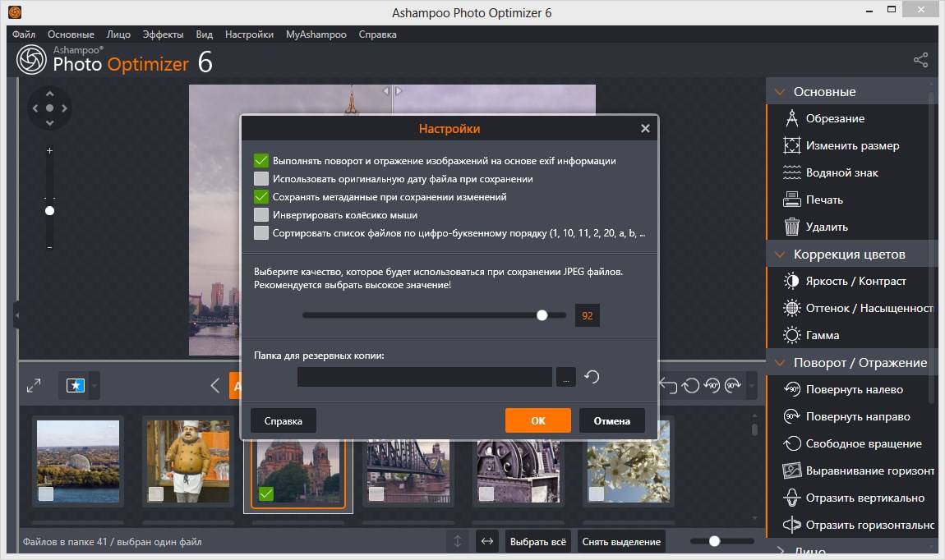This screenshot has height=560, width=945.
Task: Click the favorites star filter icon
Action: (76, 385)
